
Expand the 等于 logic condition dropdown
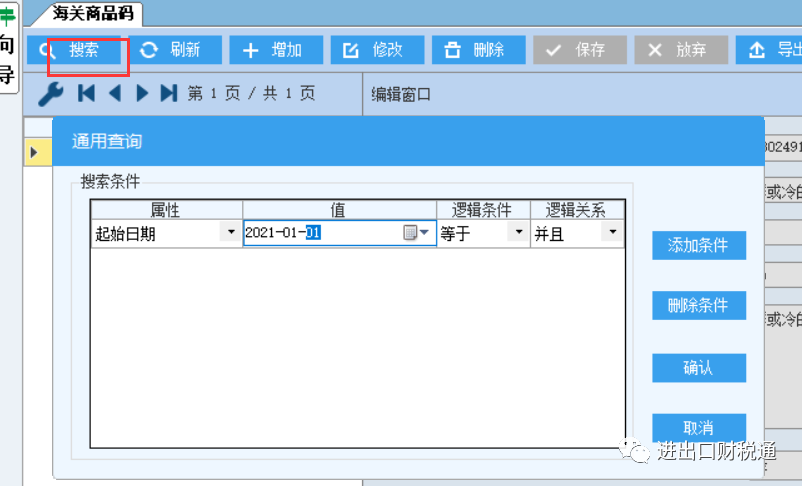tap(518, 233)
